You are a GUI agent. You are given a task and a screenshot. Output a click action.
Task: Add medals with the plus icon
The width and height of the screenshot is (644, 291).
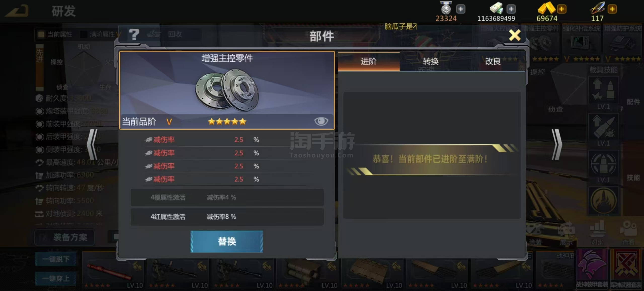click(461, 9)
